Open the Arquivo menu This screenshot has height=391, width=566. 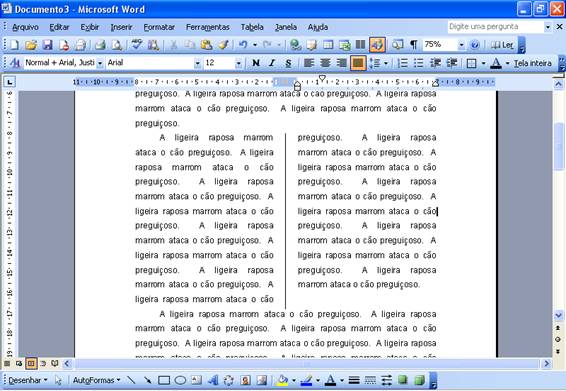point(25,27)
